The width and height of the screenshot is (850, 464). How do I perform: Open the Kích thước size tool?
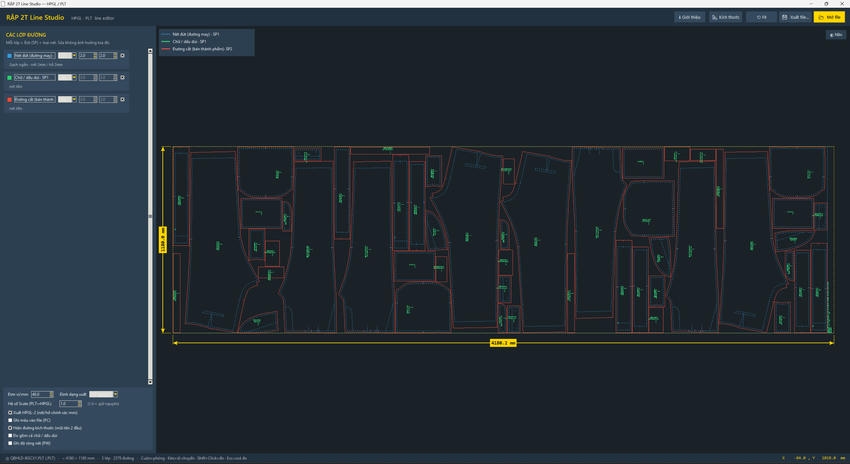(725, 17)
